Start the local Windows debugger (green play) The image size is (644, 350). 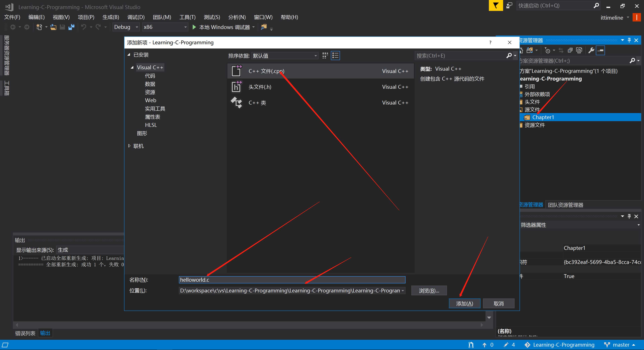[194, 27]
